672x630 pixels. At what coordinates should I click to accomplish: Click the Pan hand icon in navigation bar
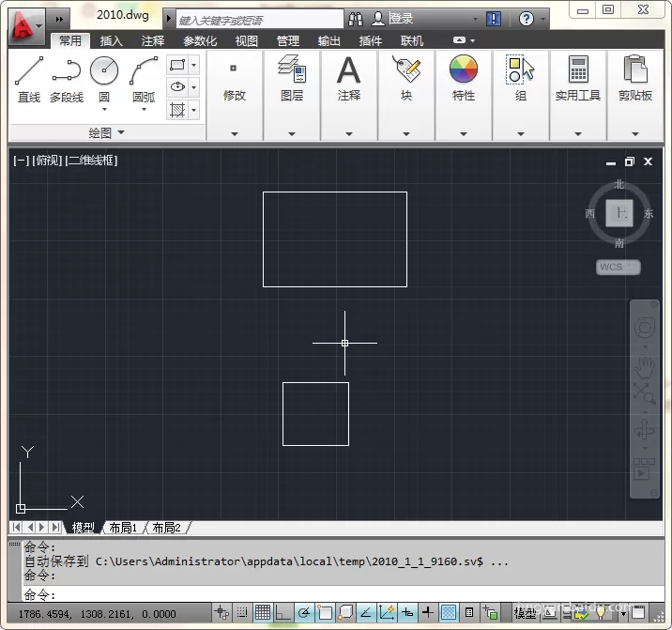[x=644, y=367]
